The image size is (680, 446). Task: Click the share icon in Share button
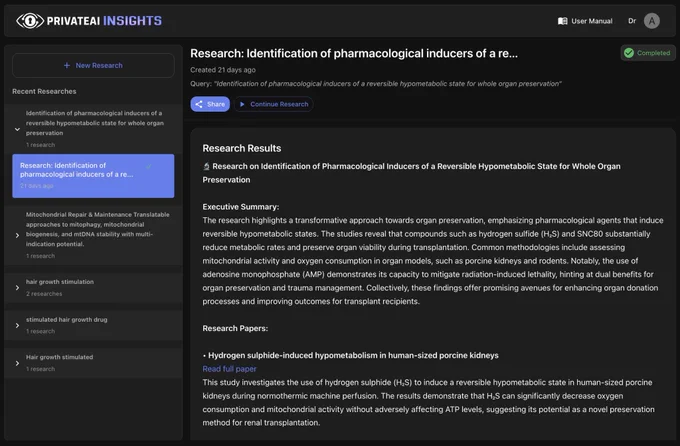[x=199, y=104]
